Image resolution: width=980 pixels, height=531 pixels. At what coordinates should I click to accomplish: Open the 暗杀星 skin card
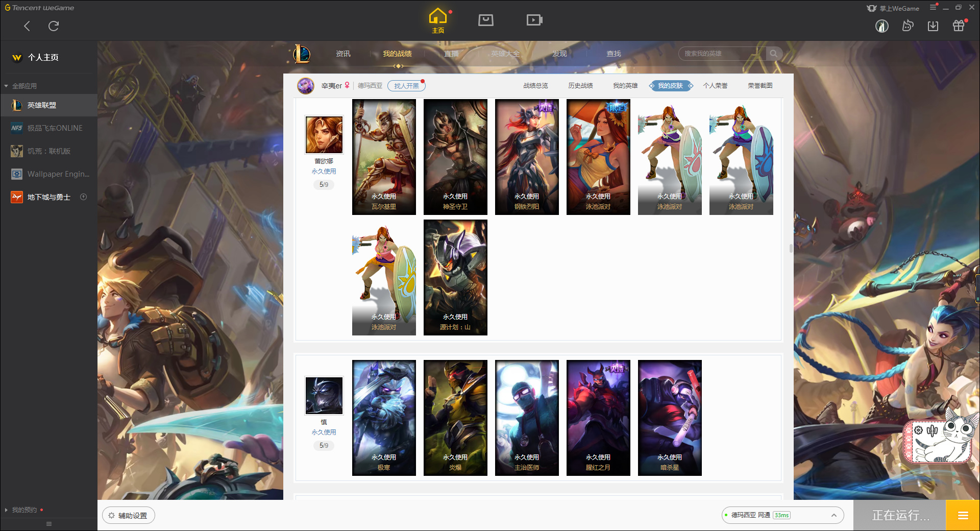pos(670,418)
